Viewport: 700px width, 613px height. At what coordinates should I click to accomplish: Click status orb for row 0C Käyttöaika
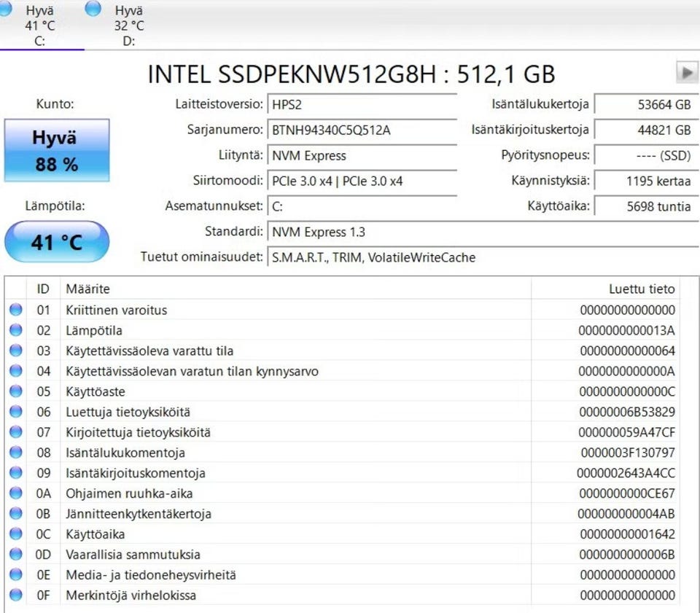[15, 534]
